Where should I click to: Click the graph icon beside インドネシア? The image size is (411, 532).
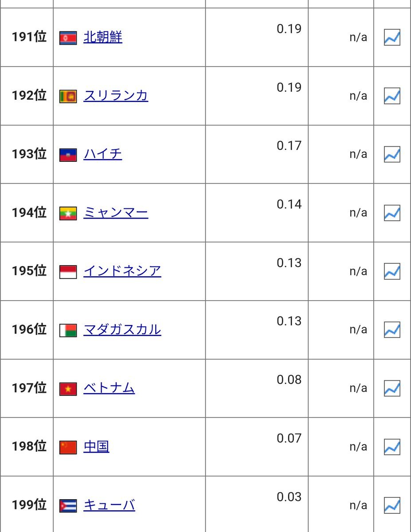(392, 271)
